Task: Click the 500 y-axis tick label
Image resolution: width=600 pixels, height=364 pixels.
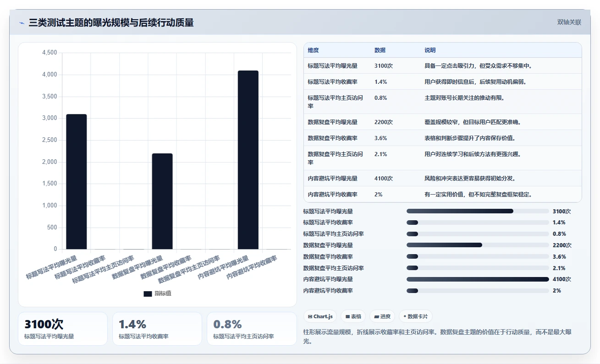Action: pyautogui.click(x=52, y=228)
